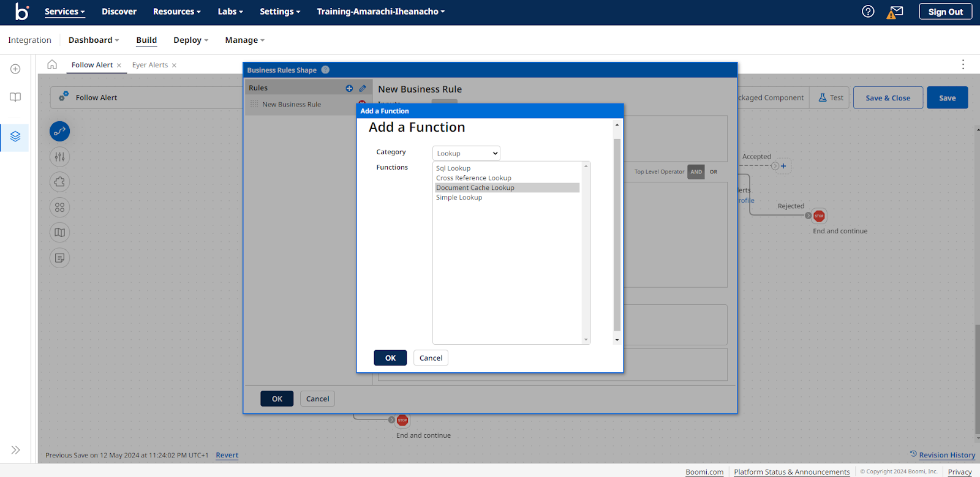Screen dimensions: 980x477
Task: Select the Connect puzzle-piece palette icon
Action: (59, 182)
